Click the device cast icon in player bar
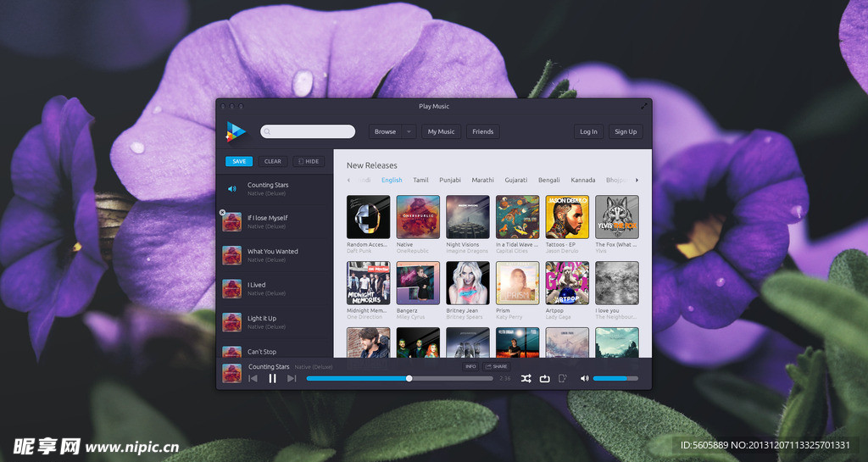 pos(563,378)
